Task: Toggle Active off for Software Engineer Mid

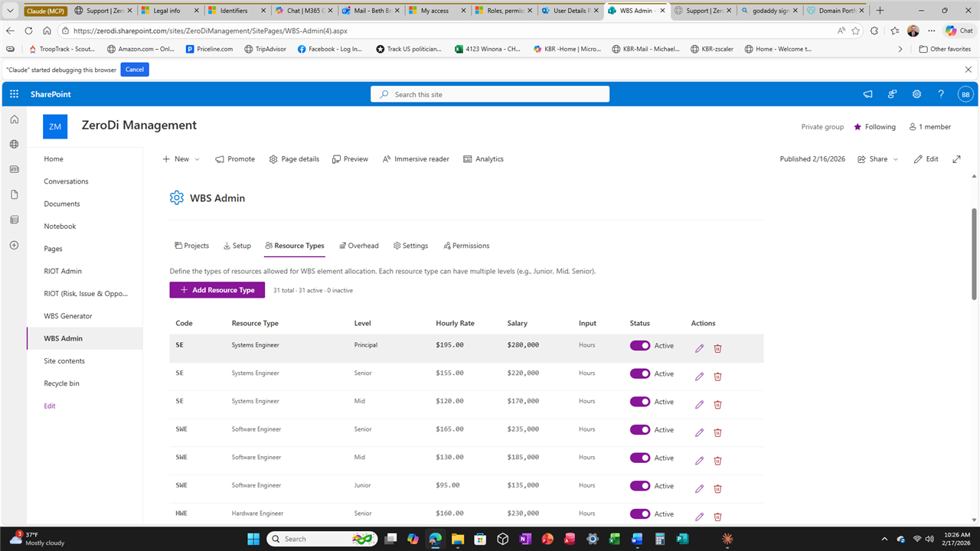Action: tap(640, 458)
